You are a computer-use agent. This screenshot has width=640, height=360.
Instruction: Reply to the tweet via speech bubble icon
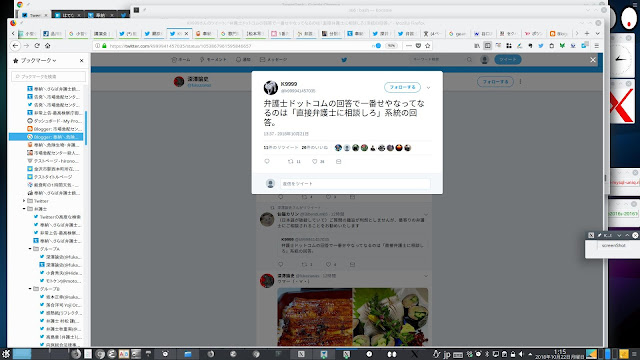click(x=267, y=162)
